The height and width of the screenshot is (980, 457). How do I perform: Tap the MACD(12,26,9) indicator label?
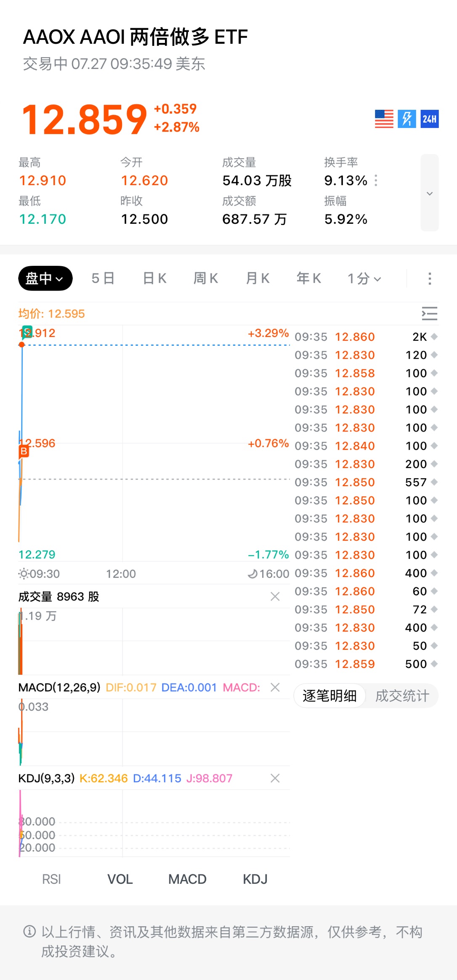click(59, 687)
